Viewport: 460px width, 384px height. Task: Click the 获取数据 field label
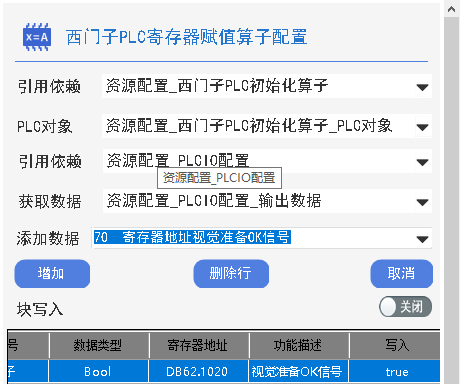click(50, 202)
